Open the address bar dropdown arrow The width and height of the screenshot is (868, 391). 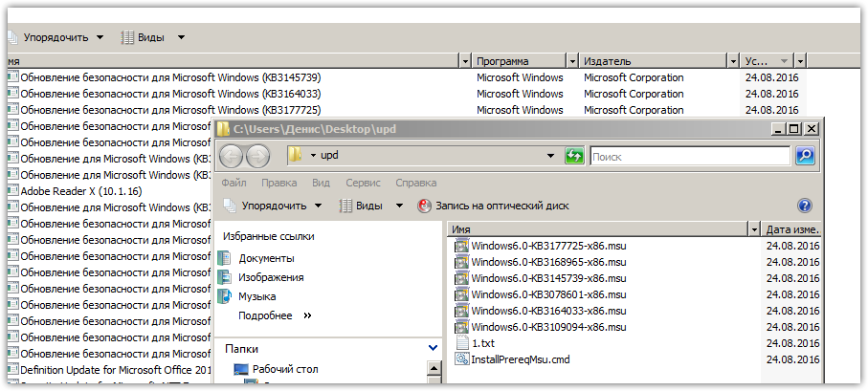click(x=550, y=156)
